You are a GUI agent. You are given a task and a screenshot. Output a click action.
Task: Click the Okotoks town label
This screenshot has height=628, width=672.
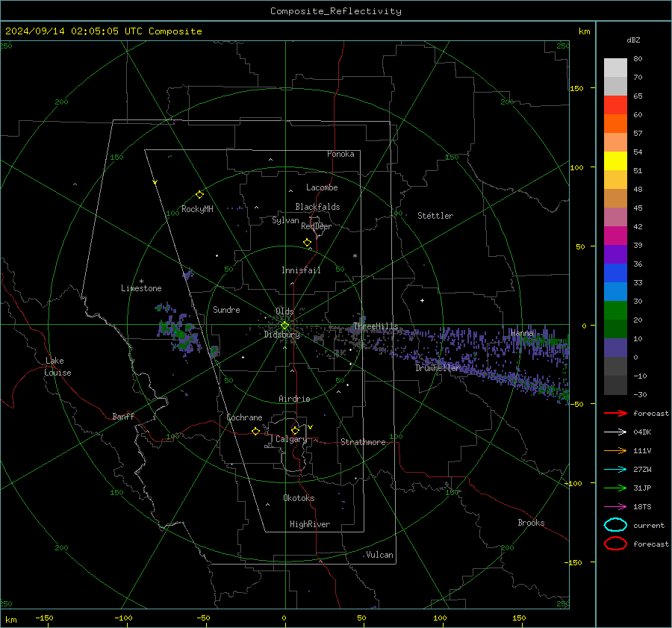pos(299,497)
